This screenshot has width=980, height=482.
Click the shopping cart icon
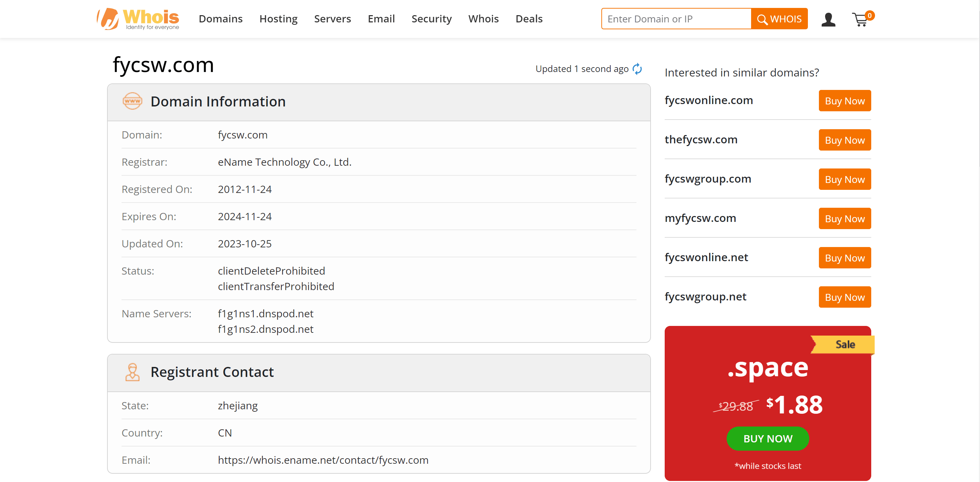pyautogui.click(x=862, y=19)
